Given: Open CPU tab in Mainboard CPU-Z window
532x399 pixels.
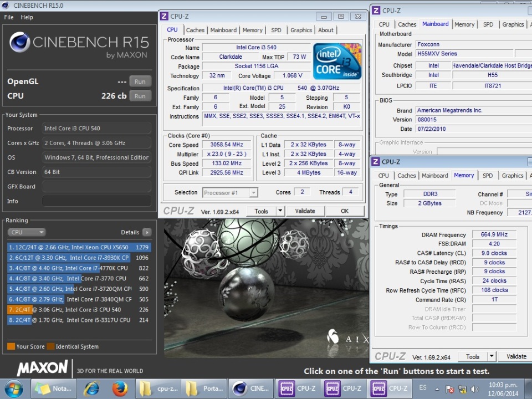Looking at the screenshot, I should coord(383,24).
